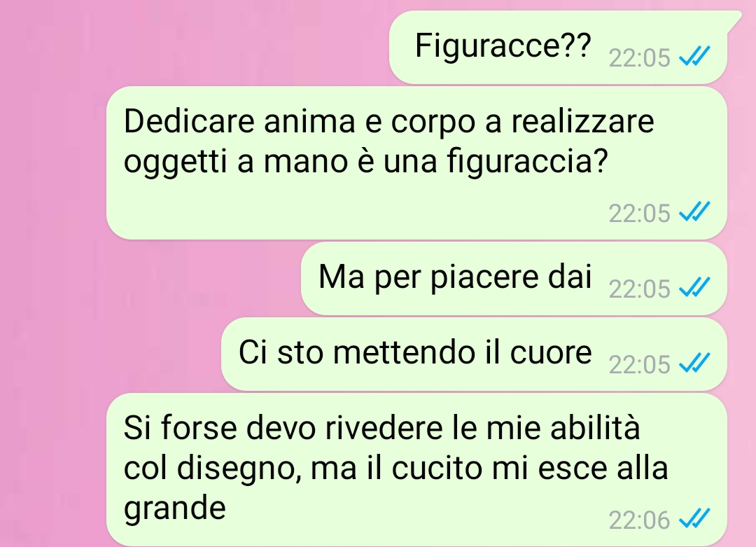Select the 'Ma per piacere dai' message

click(x=514, y=279)
